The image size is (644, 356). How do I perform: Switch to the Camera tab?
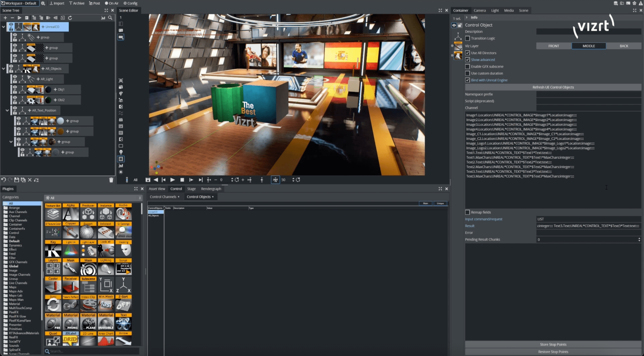click(x=479, y=10)
